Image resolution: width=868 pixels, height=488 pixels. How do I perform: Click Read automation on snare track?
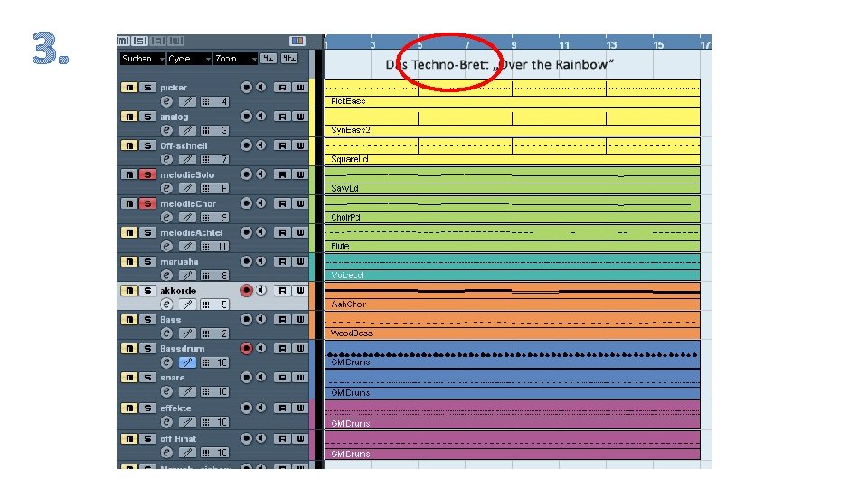[x=282, y=378]
